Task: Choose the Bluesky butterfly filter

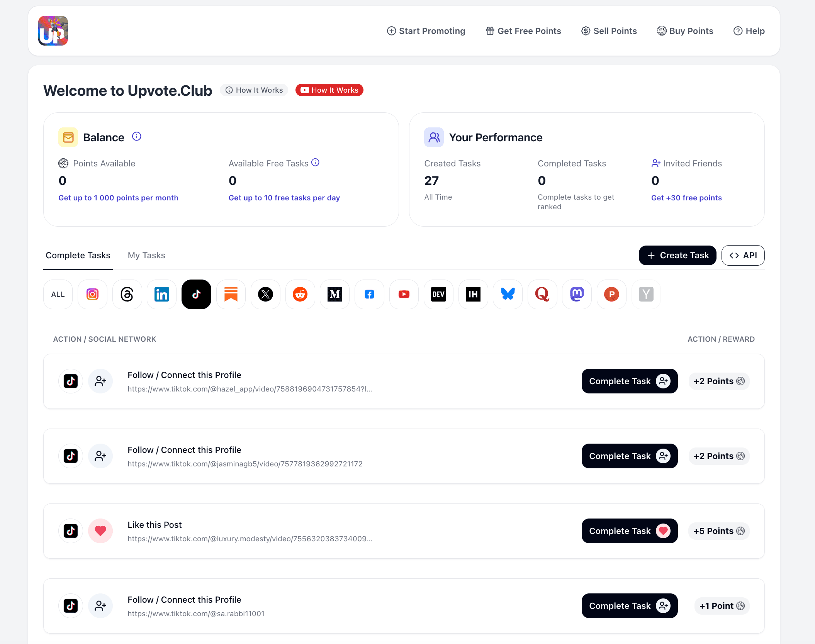Action: tap(508, 294)
